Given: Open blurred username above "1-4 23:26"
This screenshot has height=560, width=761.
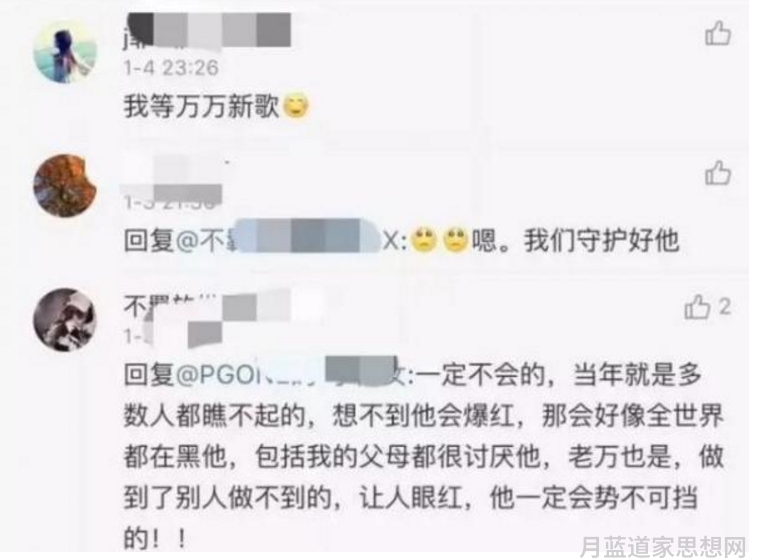Looking at the screenshot, I should click(207, 31).
